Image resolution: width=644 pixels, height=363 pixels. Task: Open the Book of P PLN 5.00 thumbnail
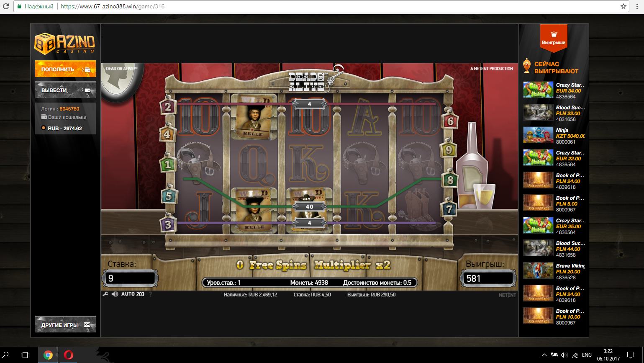[538, 203]
